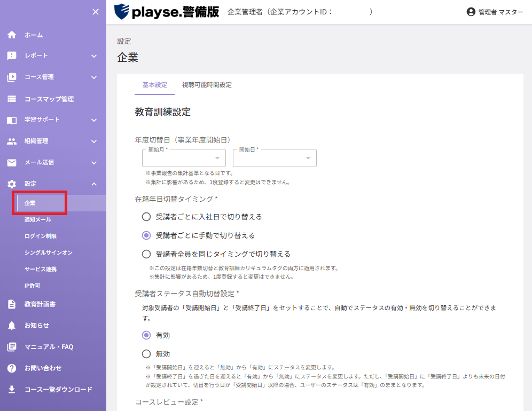Expand the 組織管理 menu chevron
This screenshot has height=411, width=532.
point(94,141)
